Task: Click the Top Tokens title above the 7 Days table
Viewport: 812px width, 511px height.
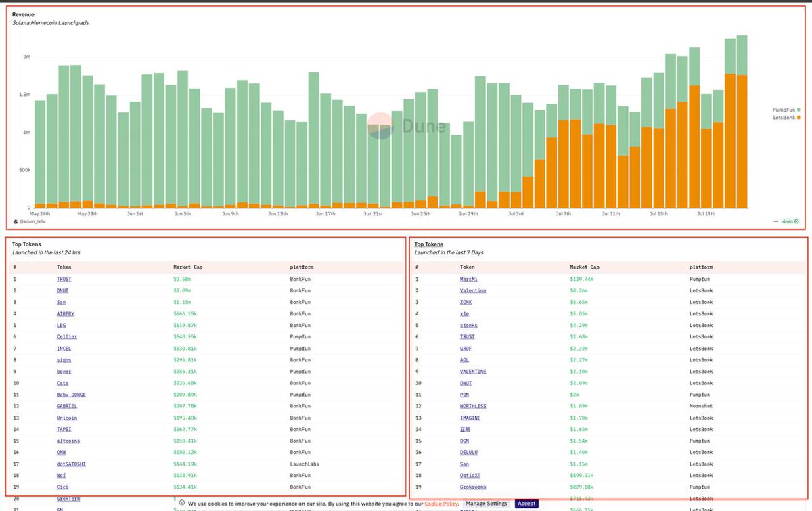Action: click(x=429, y=244)
